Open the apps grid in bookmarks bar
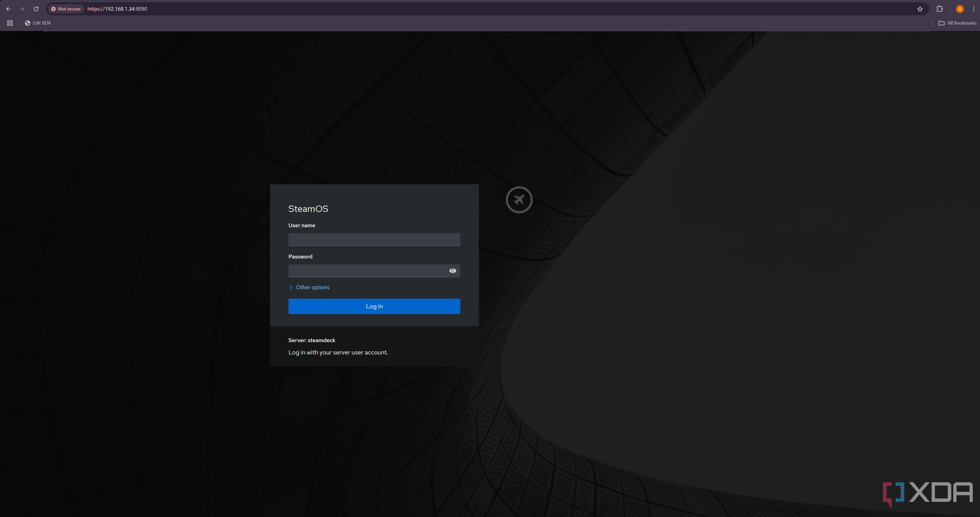Image resolution: width=980 pixels, height=517 pixels. [x=10, y=23]
